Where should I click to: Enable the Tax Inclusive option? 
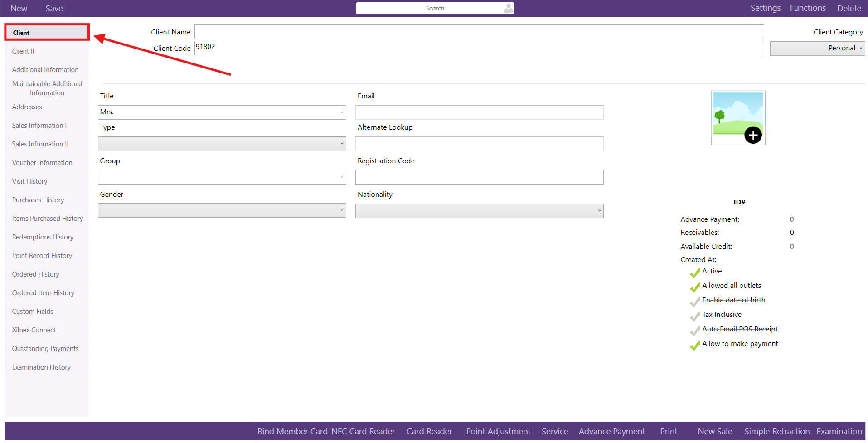[x=694, y=316]
